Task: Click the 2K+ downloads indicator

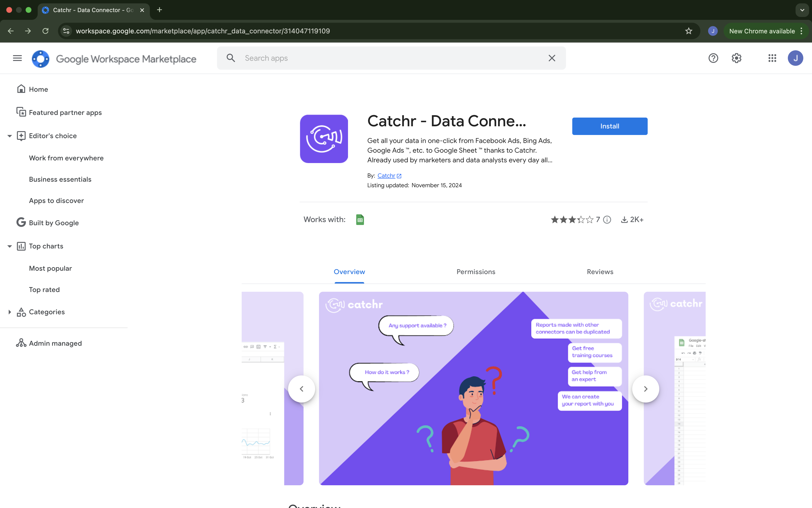Action: (x=632, y=220)
